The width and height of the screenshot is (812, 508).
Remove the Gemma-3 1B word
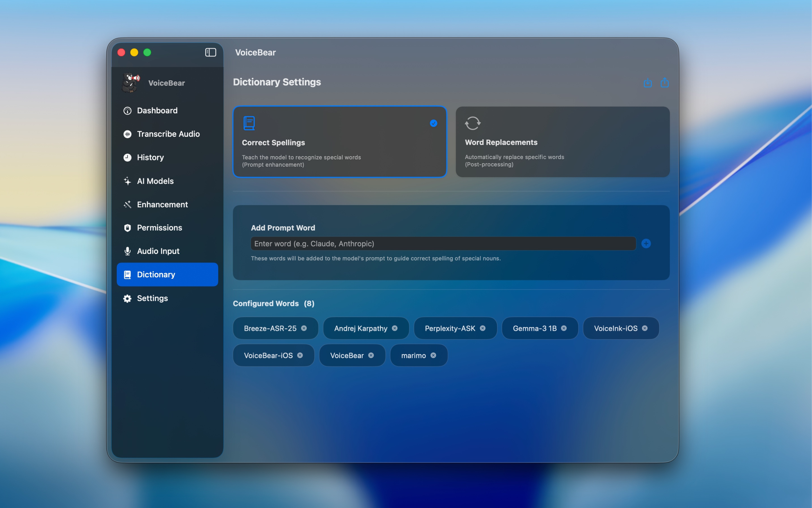tap(564, 328)
